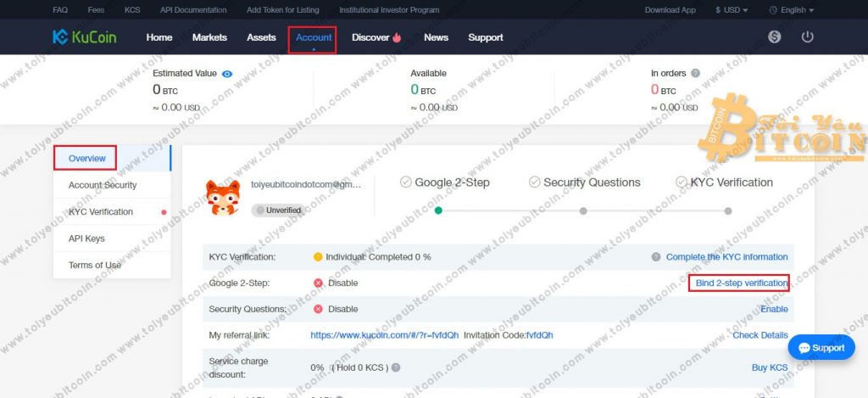Open the Discover menu
Screen dimensions: 868x398
click(x=370, y=37)
